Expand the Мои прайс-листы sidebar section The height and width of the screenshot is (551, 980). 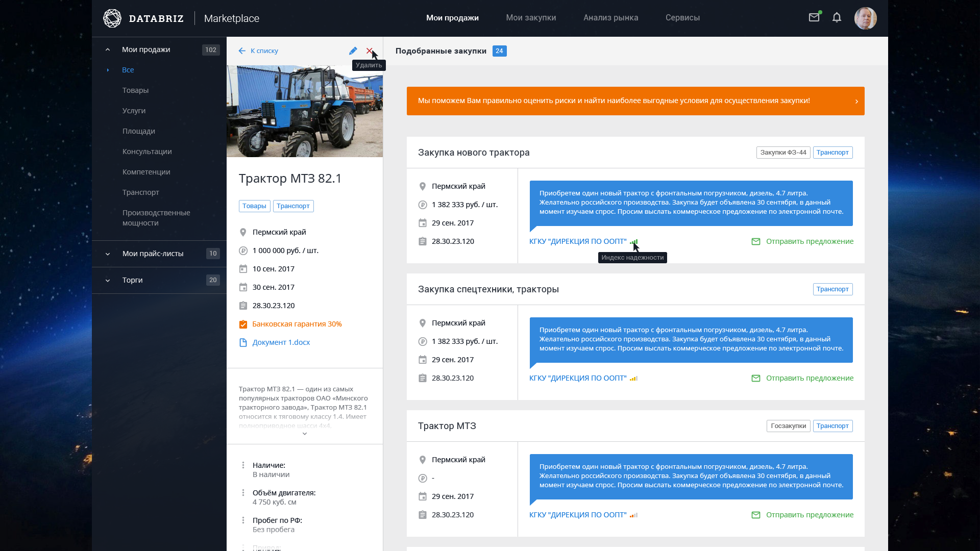click(x=107, y=254)
